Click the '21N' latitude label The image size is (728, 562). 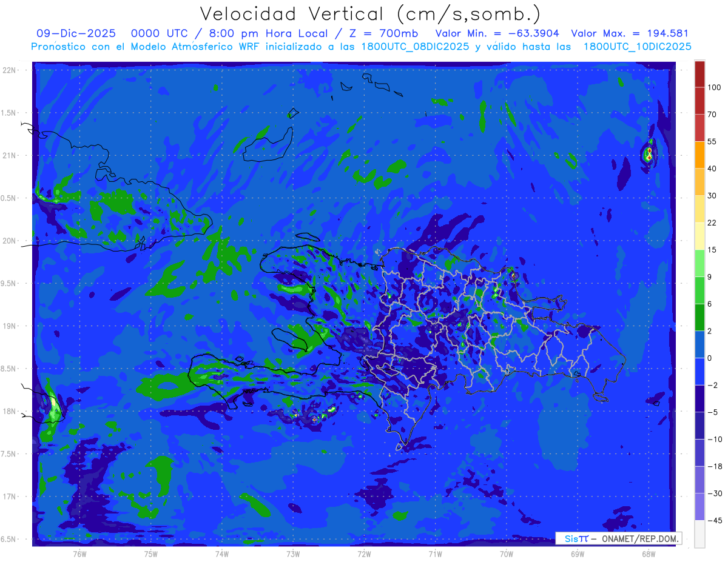(10, 155)
